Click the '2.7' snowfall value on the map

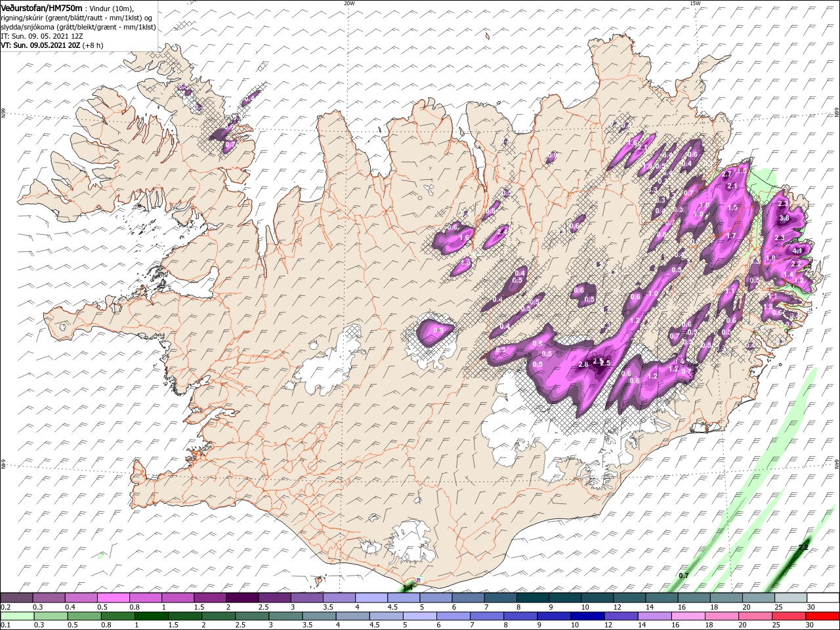(x=726, y=175)
